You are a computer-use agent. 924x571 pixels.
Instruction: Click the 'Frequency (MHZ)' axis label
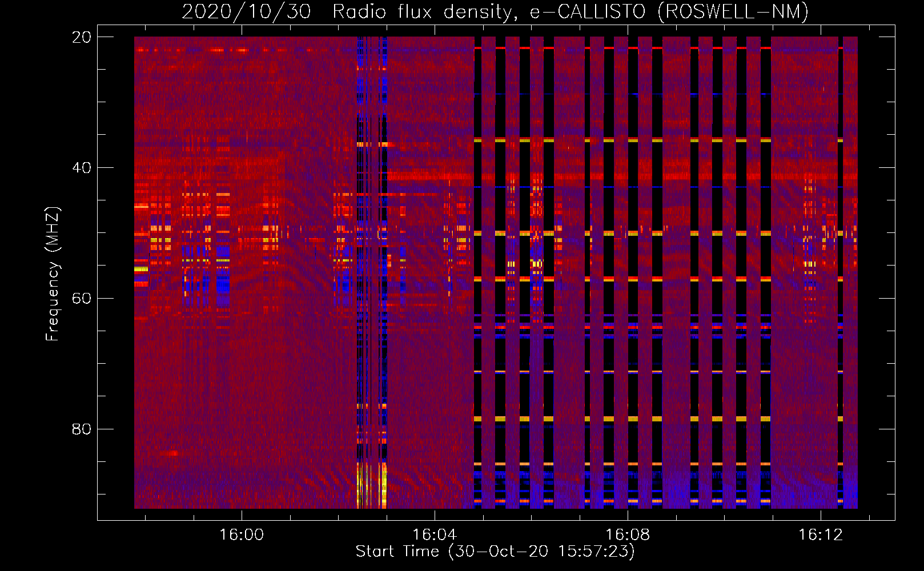tap(53, 274)
